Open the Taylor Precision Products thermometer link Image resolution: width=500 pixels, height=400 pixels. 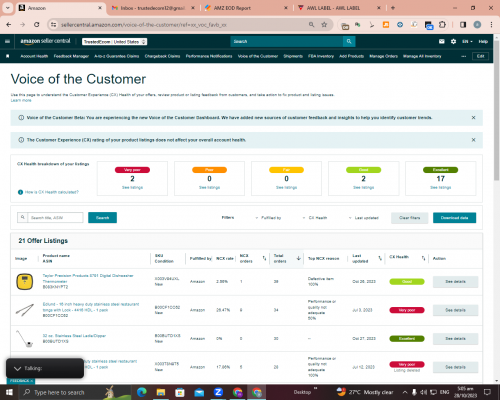(x=88, y=278)
